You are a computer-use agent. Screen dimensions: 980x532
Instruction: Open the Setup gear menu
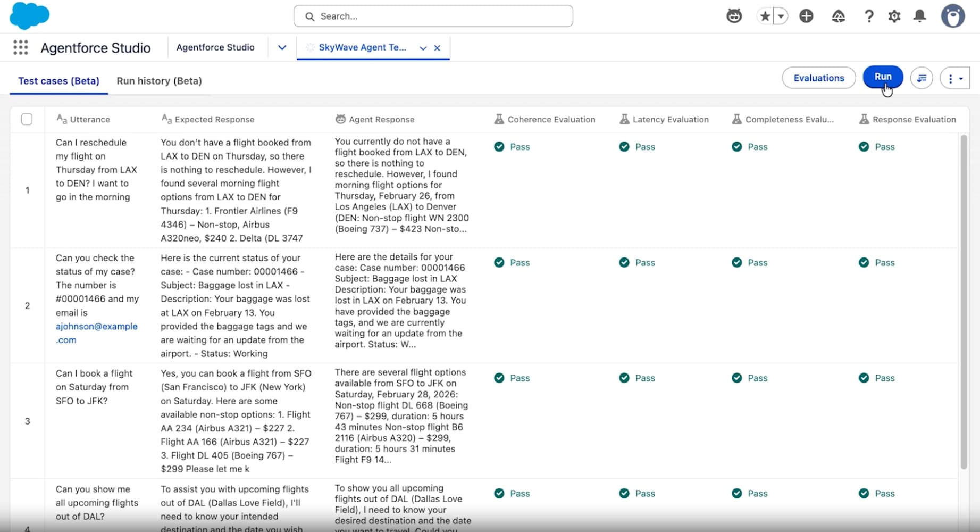[x=894, y=16]
